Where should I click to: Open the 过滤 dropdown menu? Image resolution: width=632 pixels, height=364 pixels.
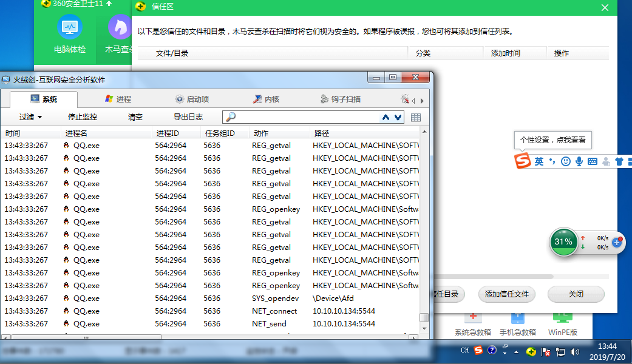pos(30,116)
